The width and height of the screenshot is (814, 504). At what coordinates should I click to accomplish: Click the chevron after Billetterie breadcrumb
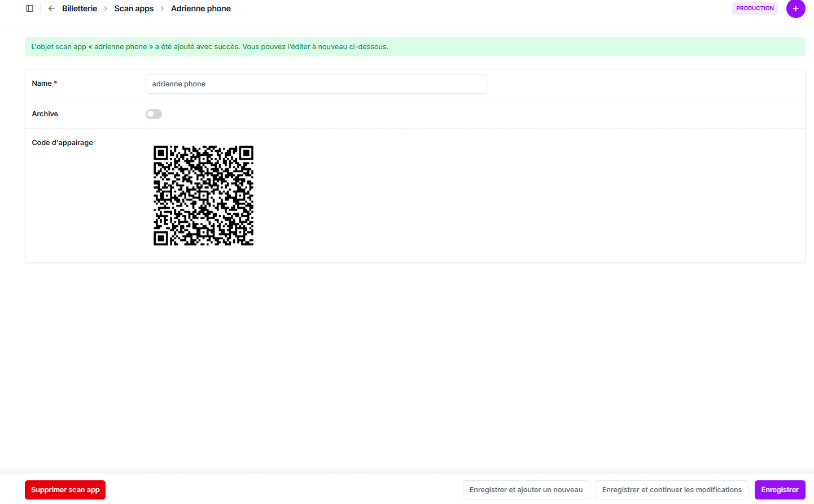(x=106, y=8)
